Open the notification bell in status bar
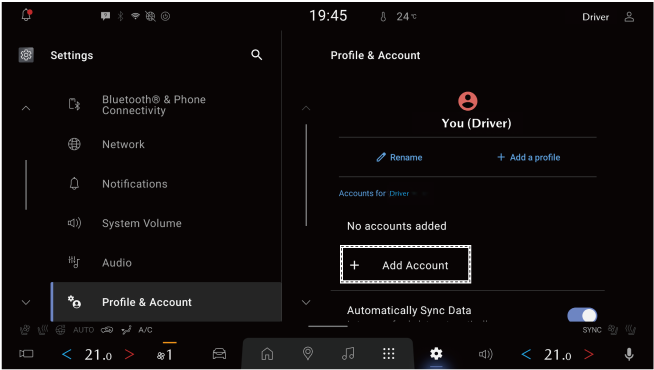The image size is (654, 370). click(x=26, y=15)
